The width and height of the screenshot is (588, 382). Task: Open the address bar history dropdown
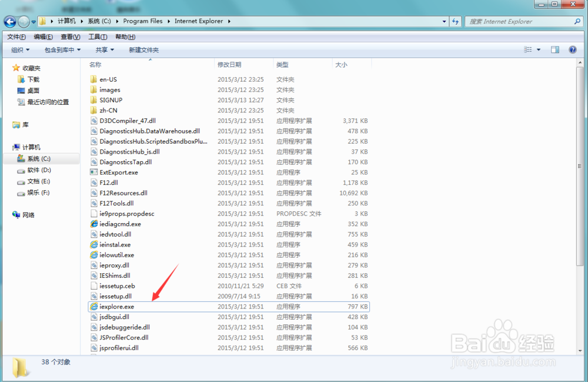pos(445,21)
